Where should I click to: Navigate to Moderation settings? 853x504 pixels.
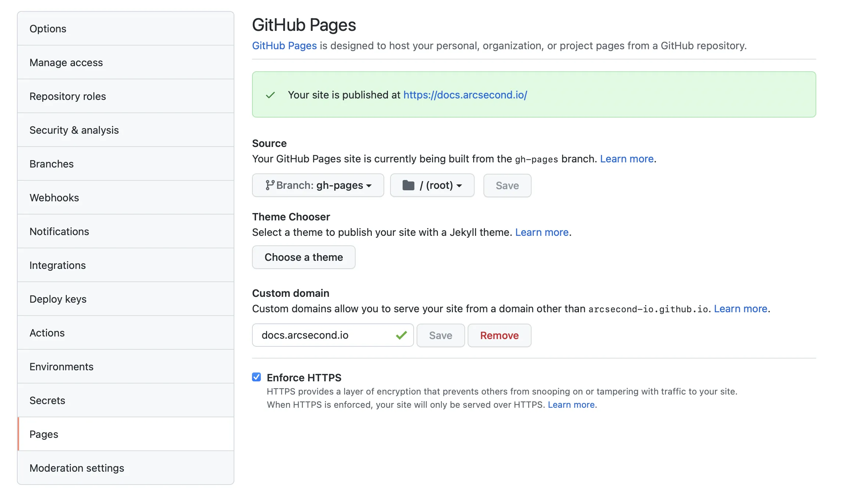tap(77, 468)
